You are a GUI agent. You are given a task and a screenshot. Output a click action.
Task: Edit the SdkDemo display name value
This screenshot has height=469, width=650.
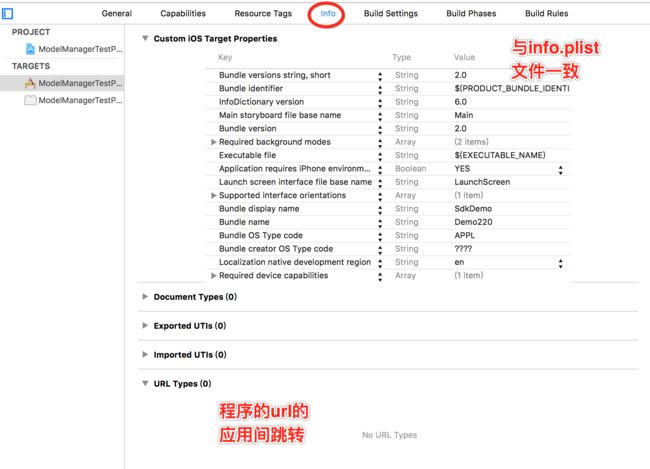(x=473, y=209)
